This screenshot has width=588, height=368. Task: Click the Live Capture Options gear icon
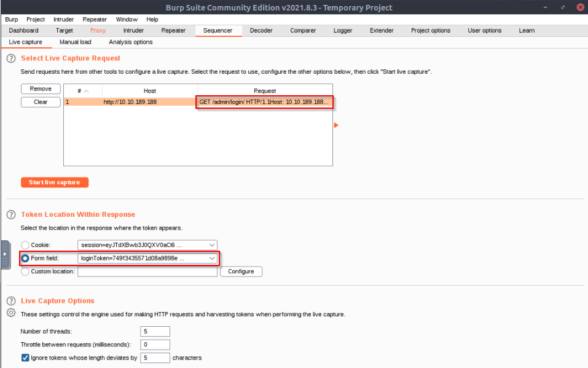(11, 313)
